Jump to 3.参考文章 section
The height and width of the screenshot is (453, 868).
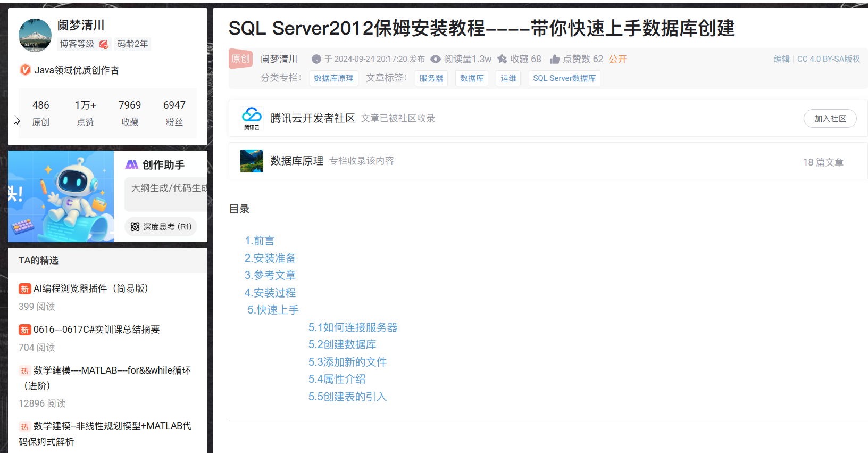click(x=270, y=275)
